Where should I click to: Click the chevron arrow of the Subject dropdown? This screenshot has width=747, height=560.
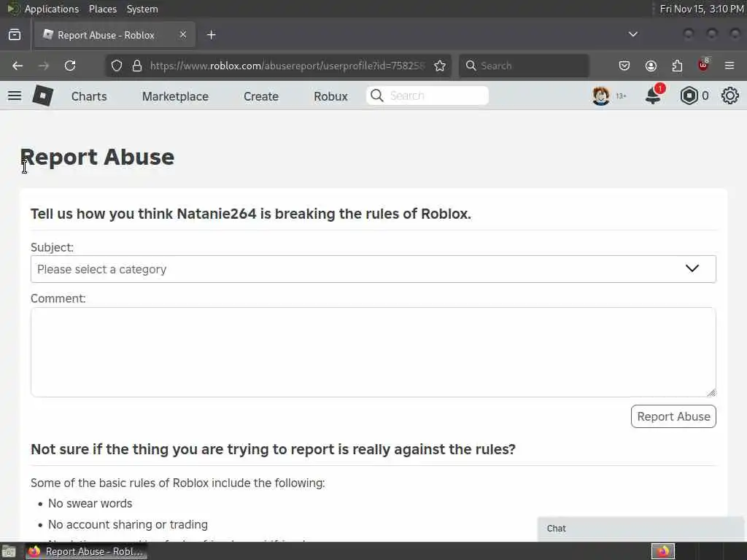[x=692, y=268]
